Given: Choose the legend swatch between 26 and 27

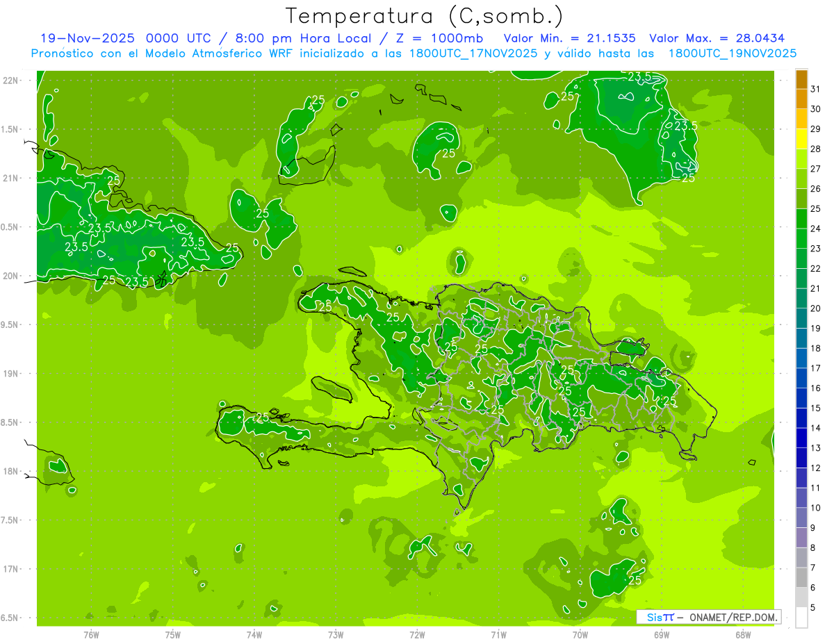Looking at the screenshot, I should (x=801, y=179).
